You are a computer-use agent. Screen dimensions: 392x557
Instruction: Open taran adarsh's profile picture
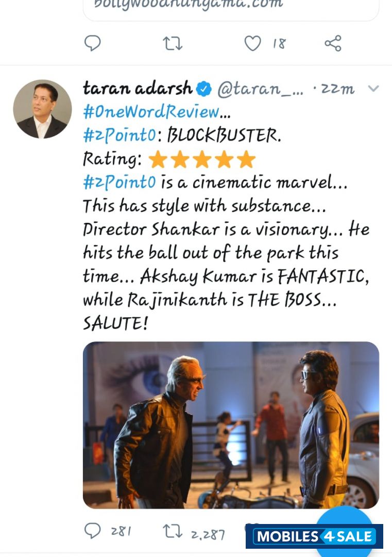[x=42, y=109]
